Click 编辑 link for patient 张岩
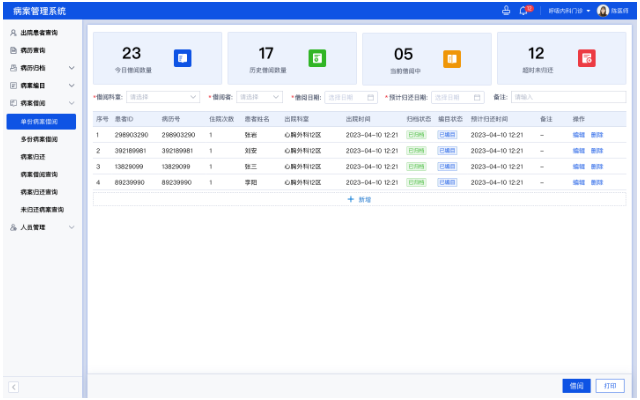 [578, 134]
